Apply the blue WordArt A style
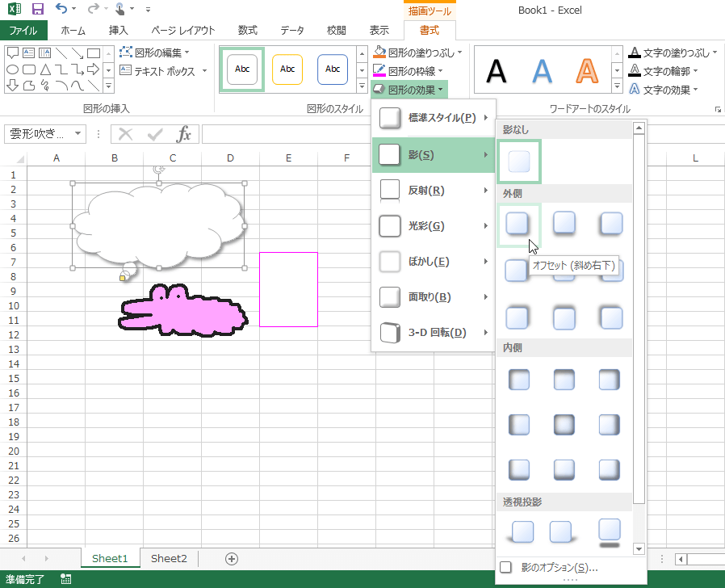 point(542,71)
